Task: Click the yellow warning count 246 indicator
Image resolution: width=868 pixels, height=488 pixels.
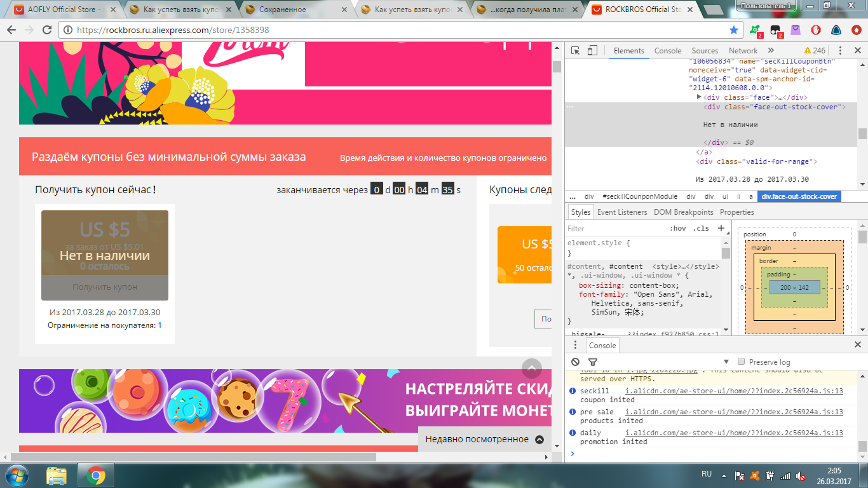Action: 815,51
